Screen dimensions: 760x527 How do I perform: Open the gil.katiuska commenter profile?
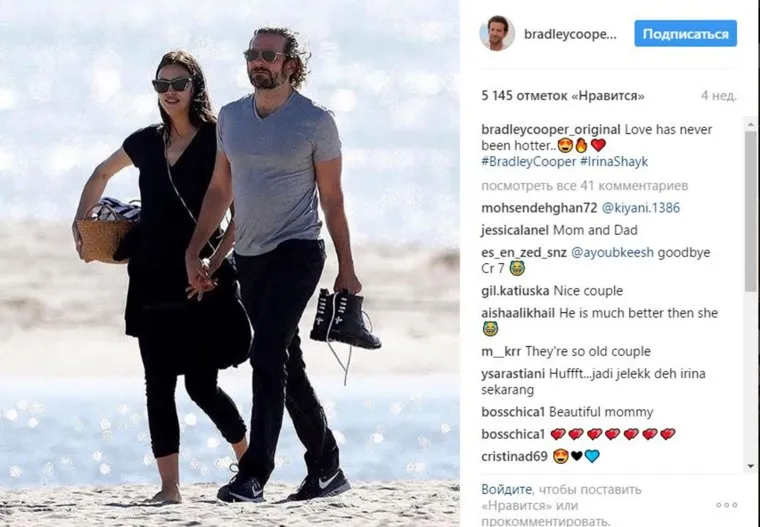[x=515, y=291]
